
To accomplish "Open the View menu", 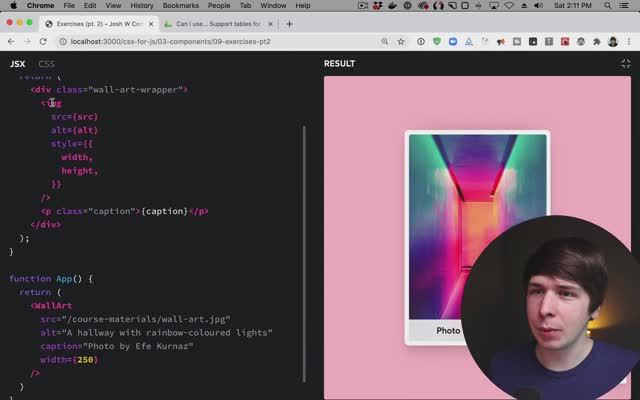I will tap(113, 6).
